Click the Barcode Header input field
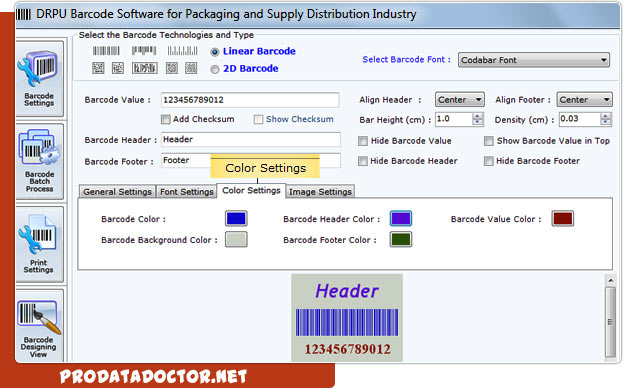Screen dimensions: 623x388 tap(251, 139)
